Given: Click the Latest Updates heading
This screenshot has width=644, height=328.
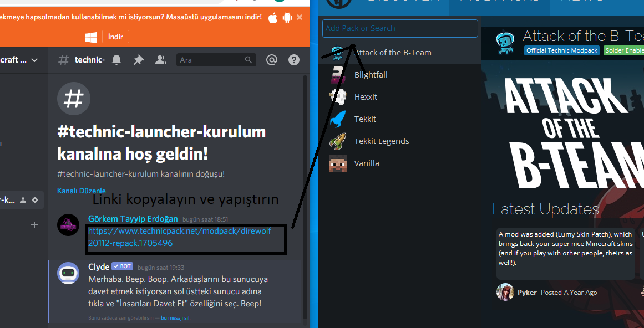Looking at the screenshot, I should 545,209.
